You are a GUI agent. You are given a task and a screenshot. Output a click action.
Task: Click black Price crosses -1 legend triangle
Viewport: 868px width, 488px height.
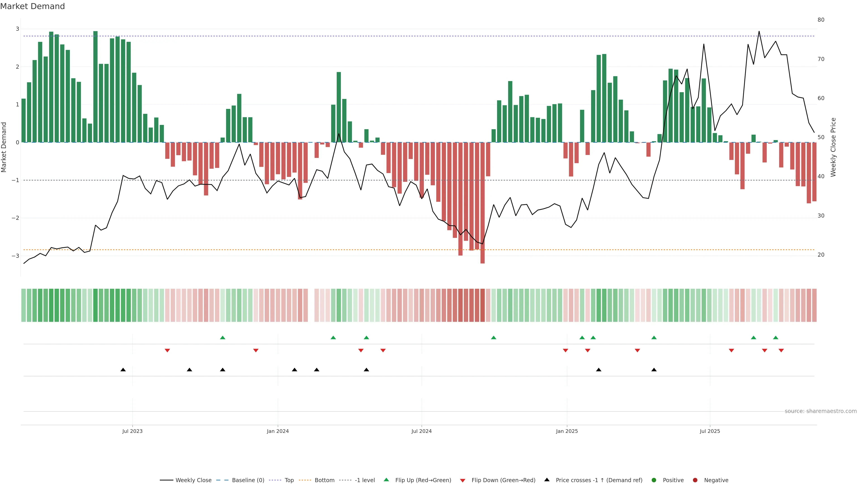pyautogui.click(x=547, y=480)
